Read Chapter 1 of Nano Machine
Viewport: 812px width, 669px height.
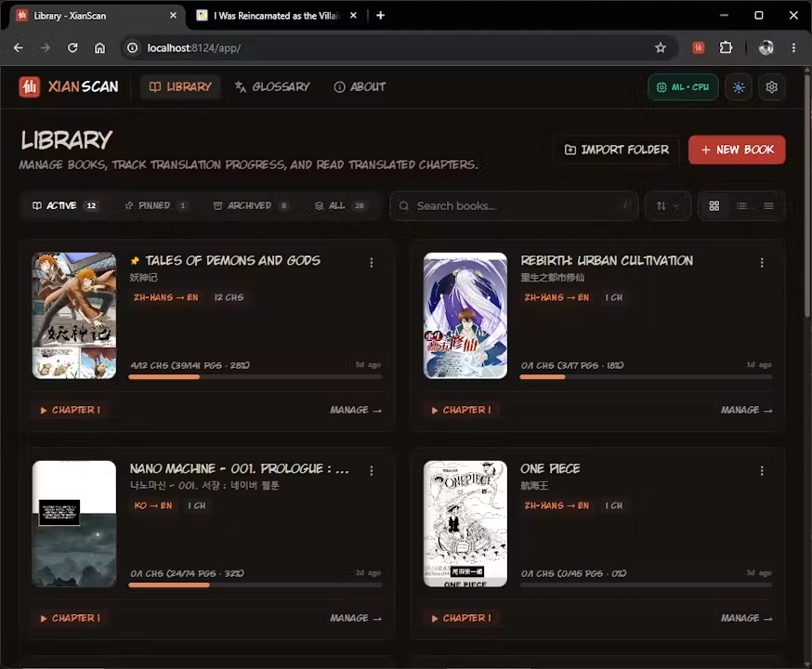(x=71, y=618)
